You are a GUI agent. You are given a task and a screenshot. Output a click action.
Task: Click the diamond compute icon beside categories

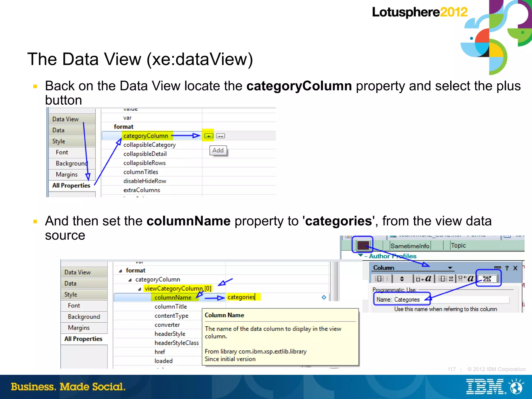(324, 297)
